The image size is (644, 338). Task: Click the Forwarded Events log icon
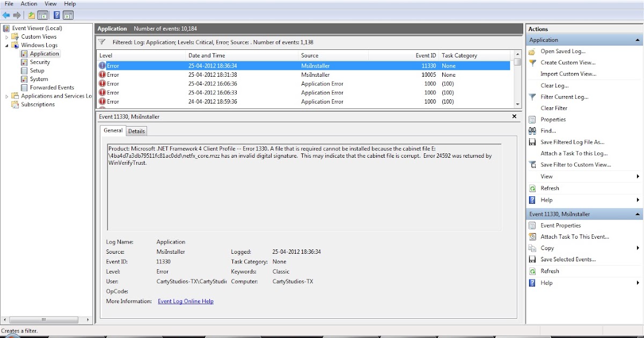coord(25,87)
